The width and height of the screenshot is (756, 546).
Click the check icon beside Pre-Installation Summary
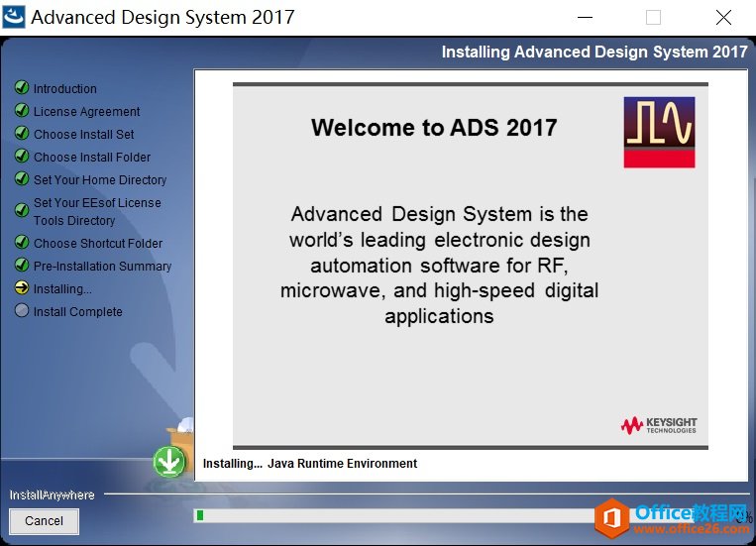pyautogui.click(x=22, y=265)
